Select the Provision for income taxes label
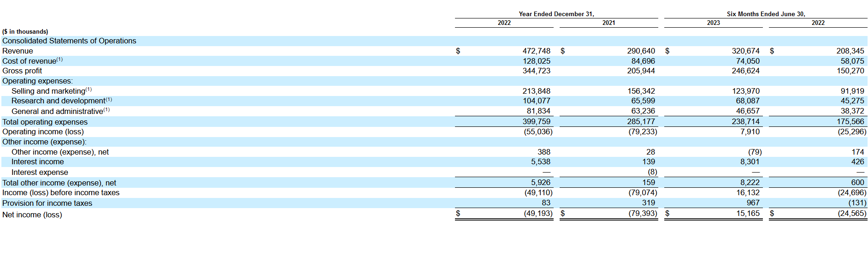The image size is (868, 263). coord(47,203)
